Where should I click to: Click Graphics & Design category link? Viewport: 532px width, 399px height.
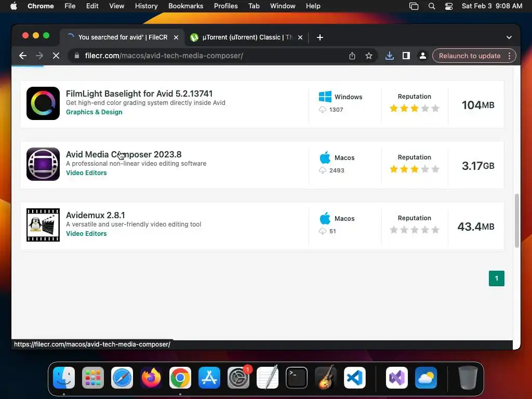pos(94,112)
